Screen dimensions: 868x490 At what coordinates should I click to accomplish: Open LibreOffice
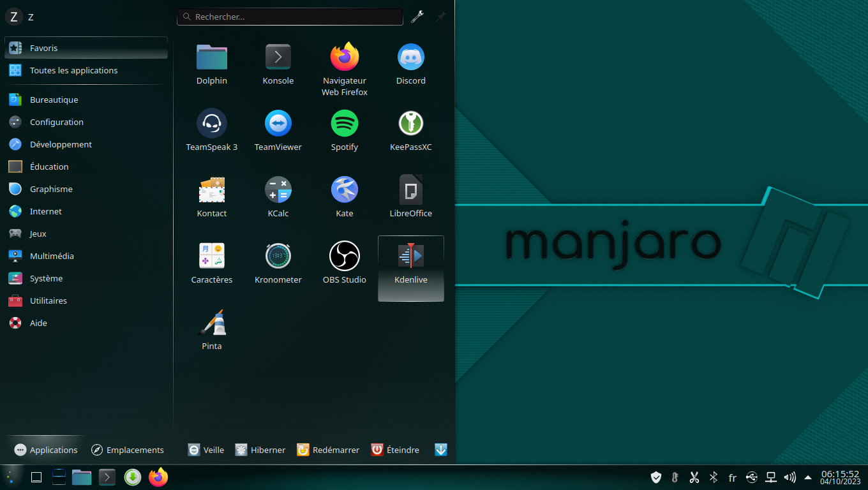[411, 198]
